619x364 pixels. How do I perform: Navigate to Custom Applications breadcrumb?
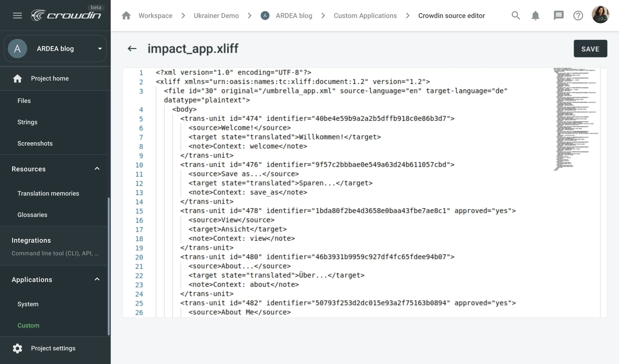365,16
